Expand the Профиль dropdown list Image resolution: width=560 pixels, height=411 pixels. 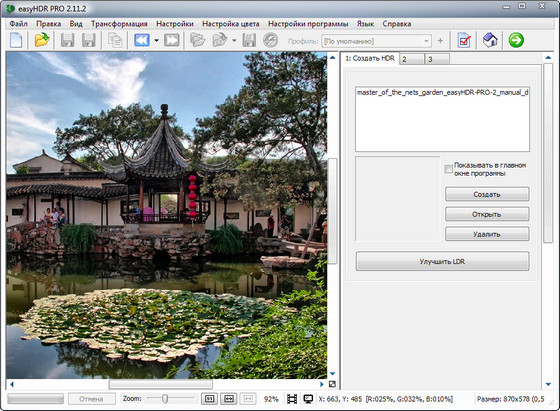click(426, 41)
